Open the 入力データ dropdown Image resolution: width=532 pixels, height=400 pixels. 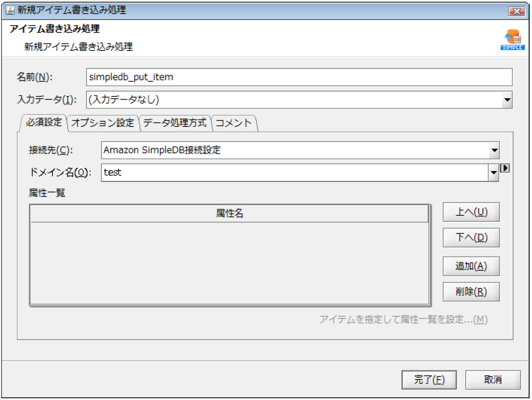[x=507, y=100]
